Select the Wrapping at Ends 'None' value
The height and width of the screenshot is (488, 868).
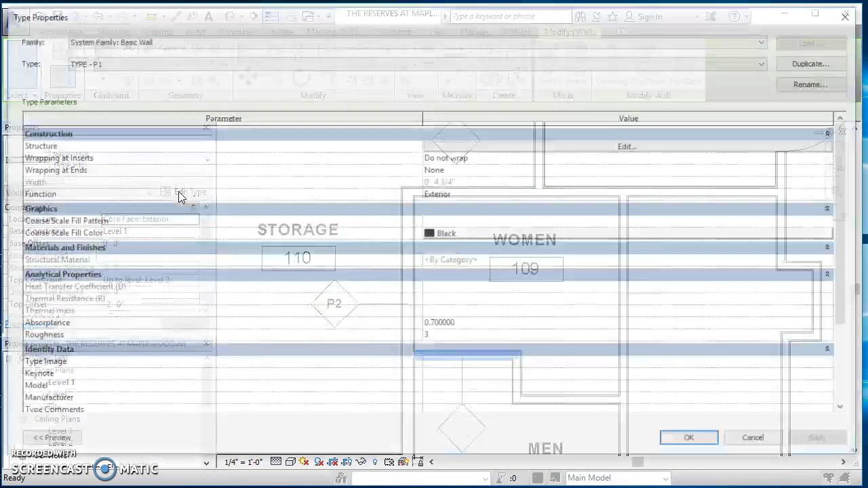coord(434,170)
